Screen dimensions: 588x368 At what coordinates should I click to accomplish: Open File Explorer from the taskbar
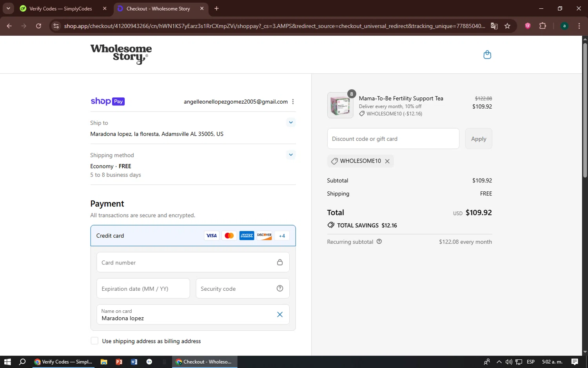[104, 362]
